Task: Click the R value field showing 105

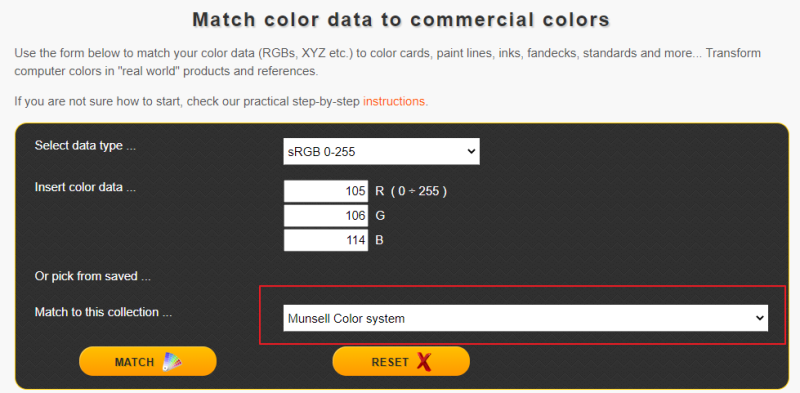Action: (x=326, y=191)
